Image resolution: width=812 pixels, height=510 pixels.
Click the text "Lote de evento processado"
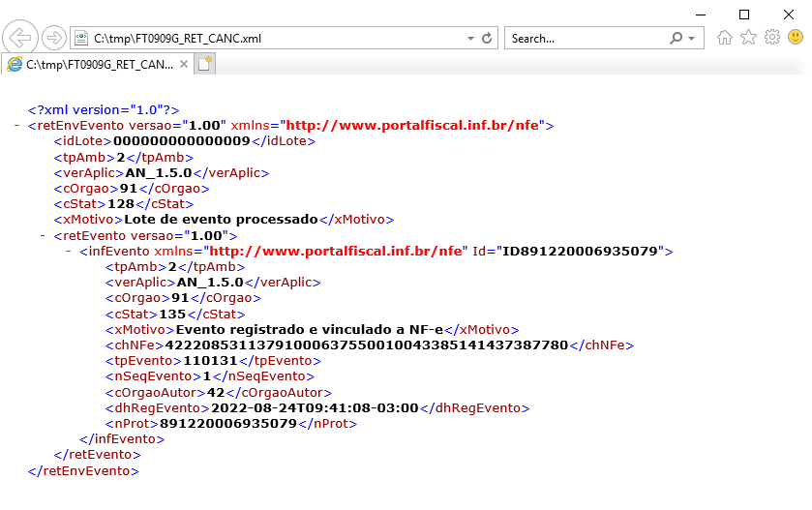pyautogui.click(x=221, y=220)
